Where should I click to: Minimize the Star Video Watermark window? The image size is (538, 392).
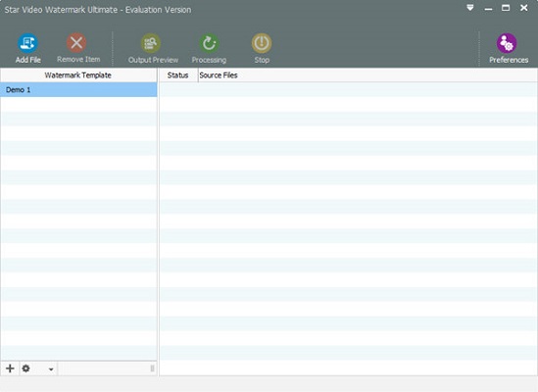click(488, 9)
